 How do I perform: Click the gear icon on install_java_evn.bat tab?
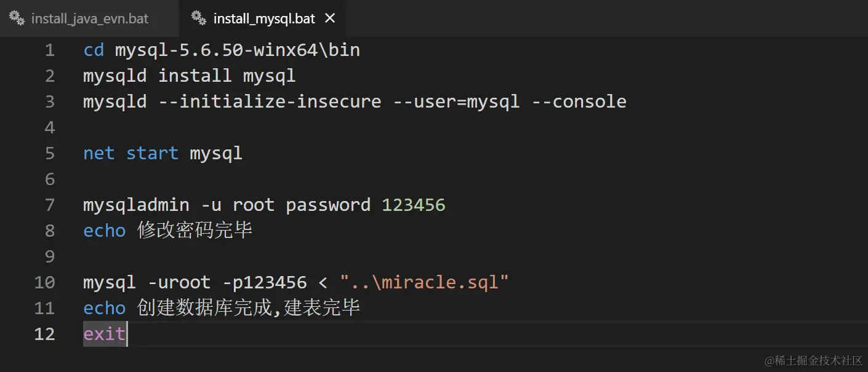tap(17, 18)
